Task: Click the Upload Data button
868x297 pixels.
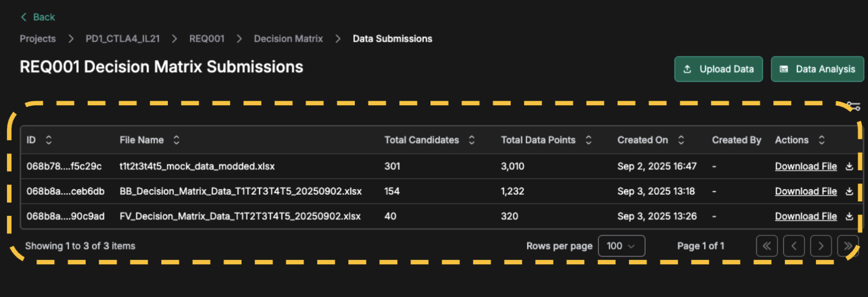Action: click(718, 69)
